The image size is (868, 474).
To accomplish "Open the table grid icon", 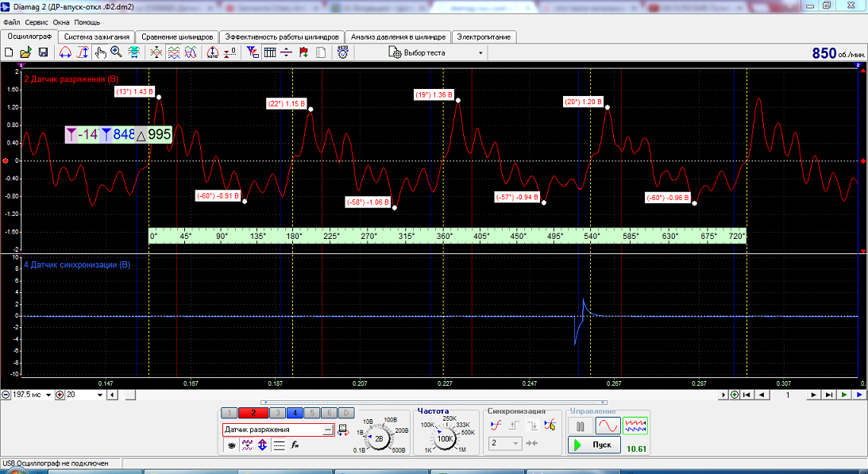I will [x=269, y=52].
